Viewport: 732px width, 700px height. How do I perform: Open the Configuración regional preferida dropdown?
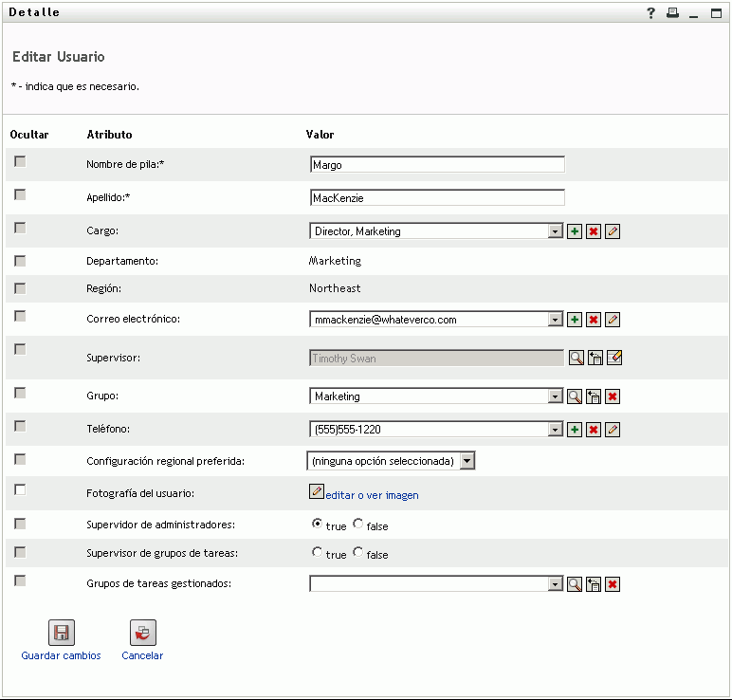467,461
